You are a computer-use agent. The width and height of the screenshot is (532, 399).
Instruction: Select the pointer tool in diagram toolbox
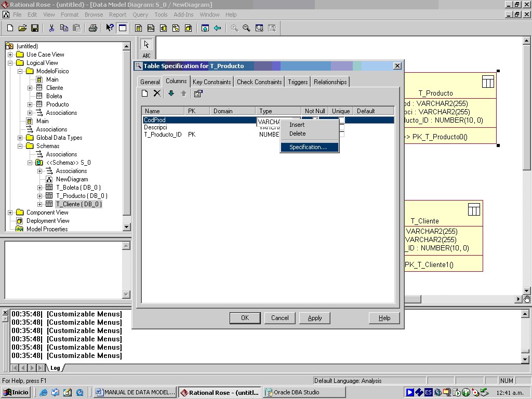[146, 45]
